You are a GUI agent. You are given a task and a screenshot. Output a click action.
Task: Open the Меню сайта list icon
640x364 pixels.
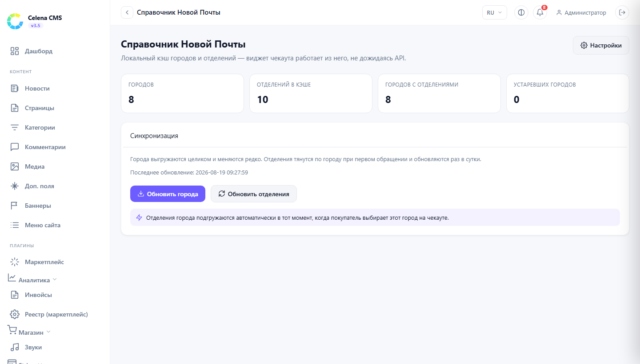tap(15, 225)
